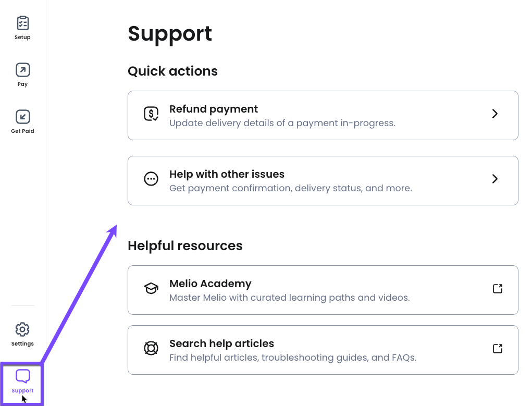
Task: Select the Help with other issues title
Action: click(x=227, y=174)
